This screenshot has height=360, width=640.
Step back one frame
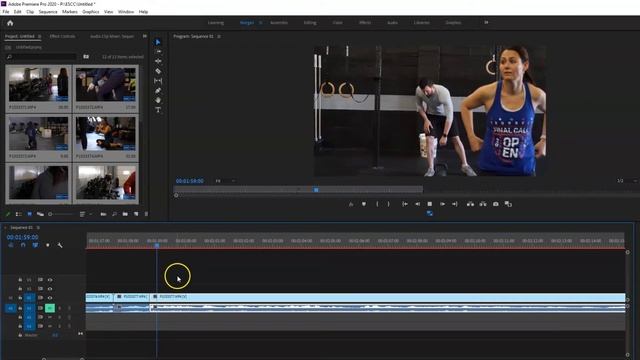click(x=417, y=204)
